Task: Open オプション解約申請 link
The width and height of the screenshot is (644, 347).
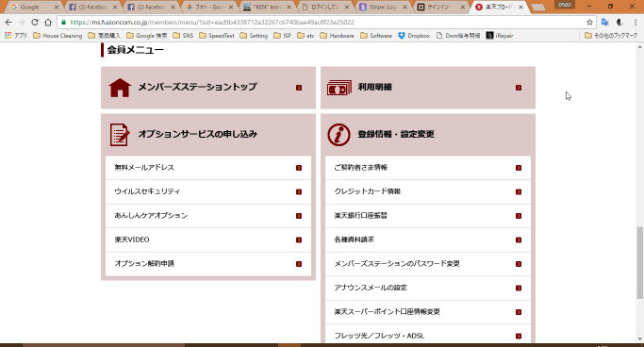Action: coord(208,264)
